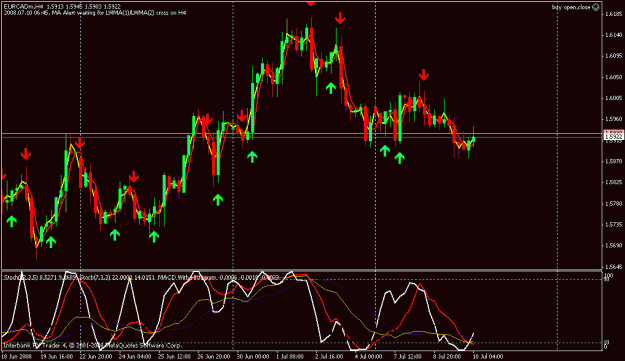Click the '22 Jun 20:00' time axis label

coord(96,356)
